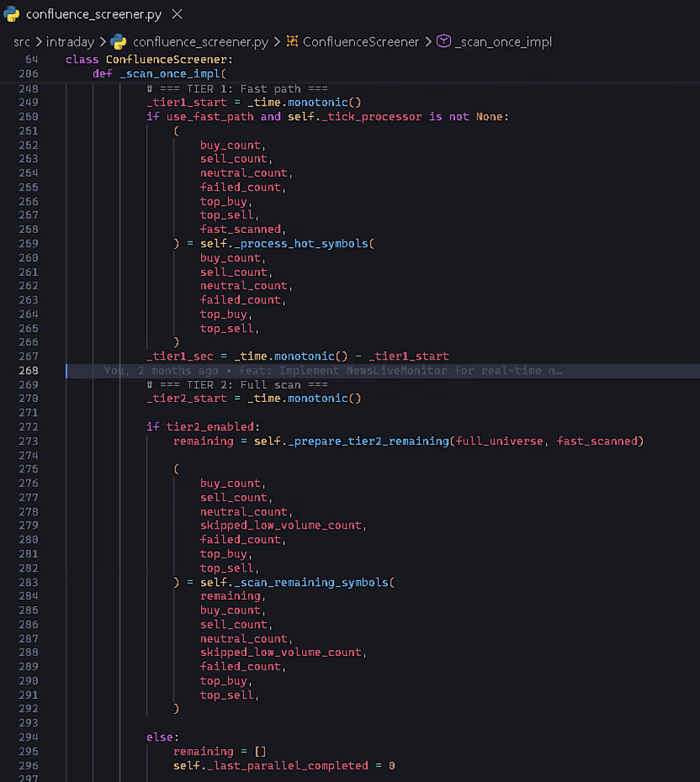Viewport: 700px width, 782px height.
Task: Click '_tier1_sec' variable assignment
Action: point(180,356)
